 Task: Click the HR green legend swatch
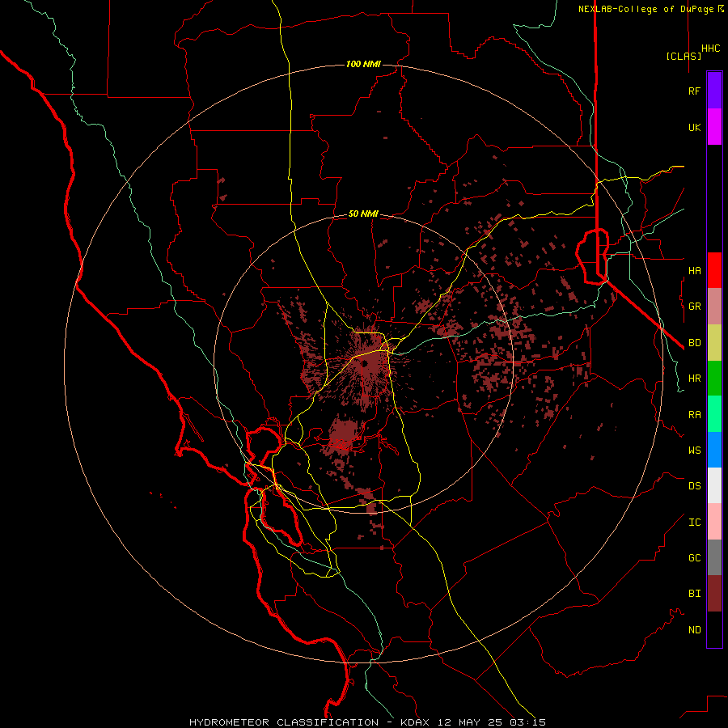click(714, 379)
